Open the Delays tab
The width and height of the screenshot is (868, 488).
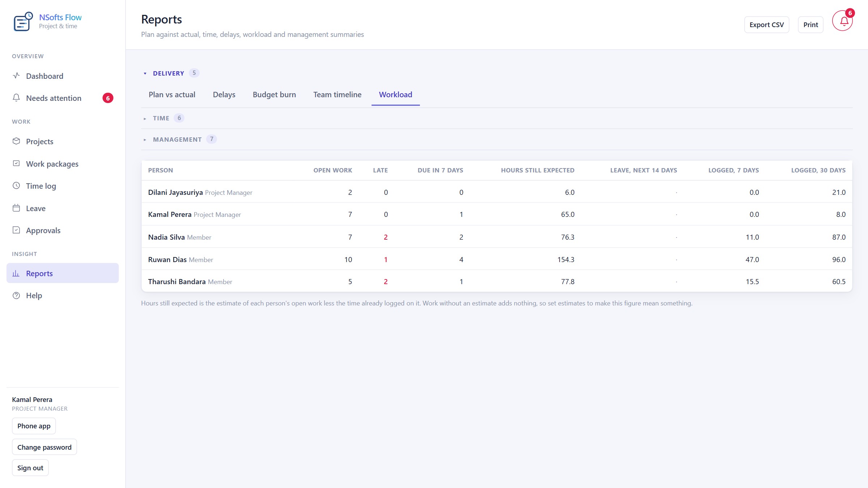coord(224,95)
